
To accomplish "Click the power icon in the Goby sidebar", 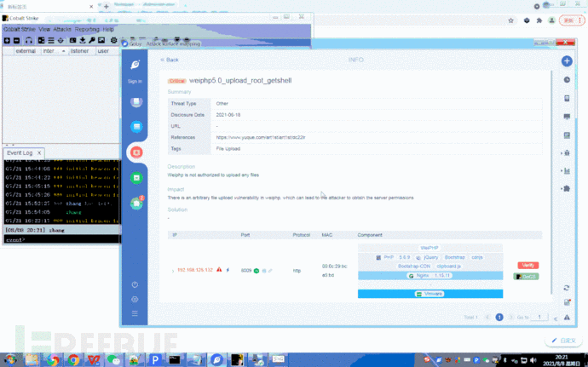I will click(135, 284).
